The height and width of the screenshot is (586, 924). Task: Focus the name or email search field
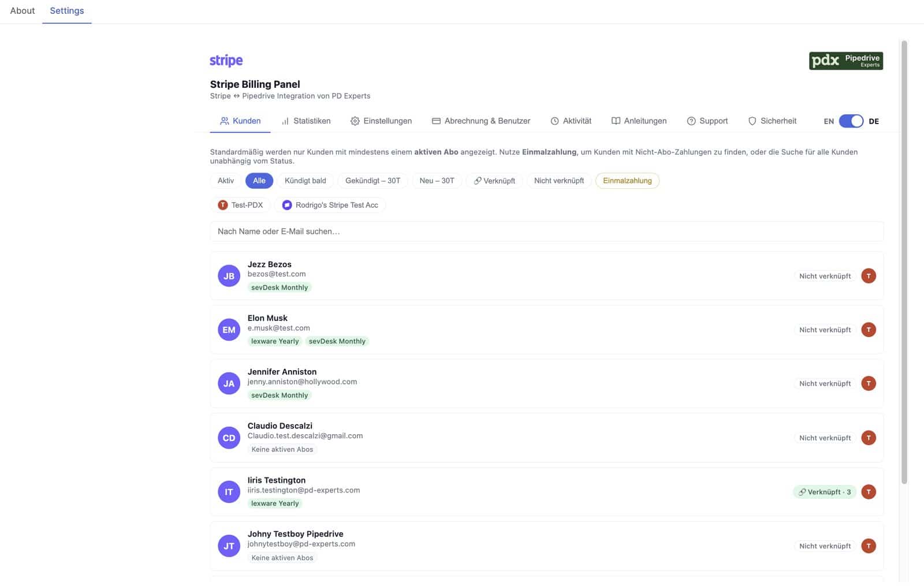click(547, 232)
